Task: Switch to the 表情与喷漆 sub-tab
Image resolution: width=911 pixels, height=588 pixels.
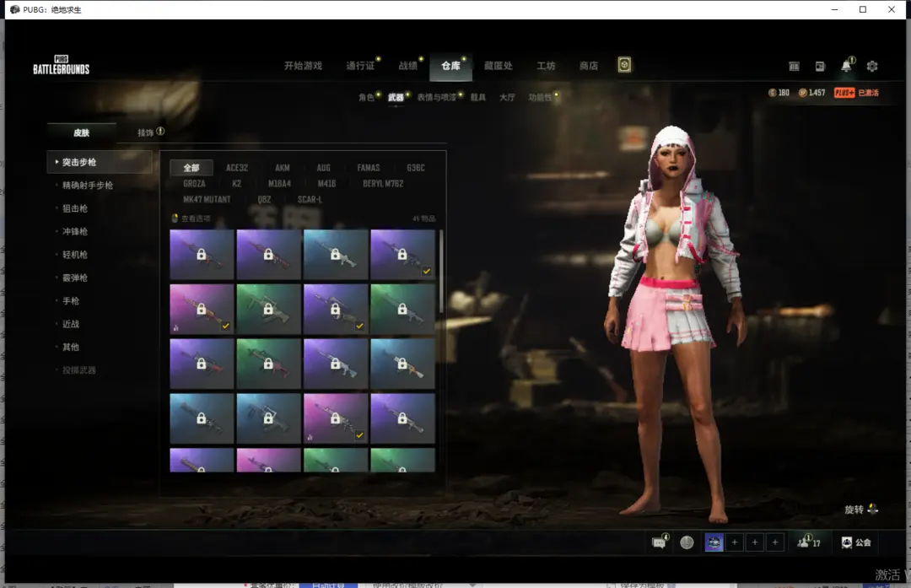Action: [436, 97]
